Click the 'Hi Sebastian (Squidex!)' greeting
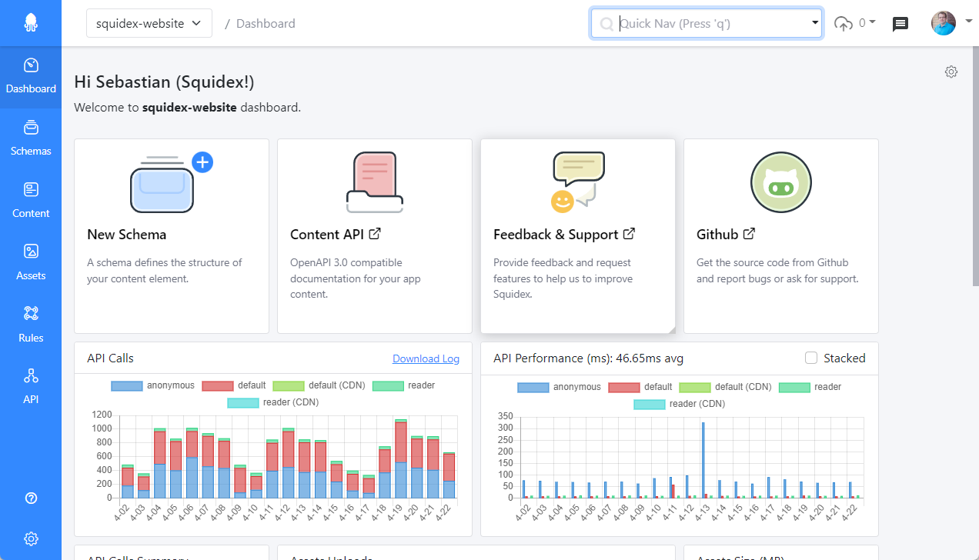The width and height of the screenshot is (979, 560). point(164,82)
